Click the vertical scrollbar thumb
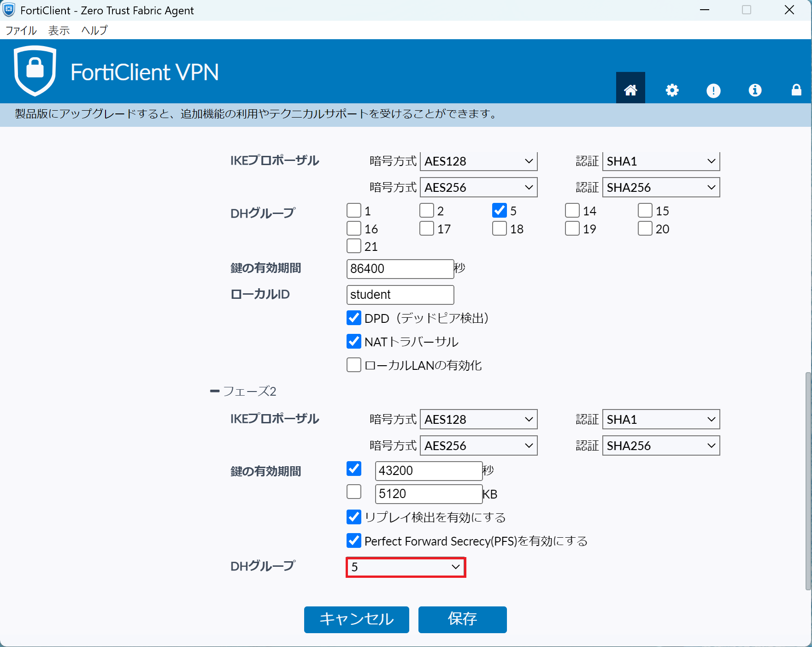 pos(808,480)
